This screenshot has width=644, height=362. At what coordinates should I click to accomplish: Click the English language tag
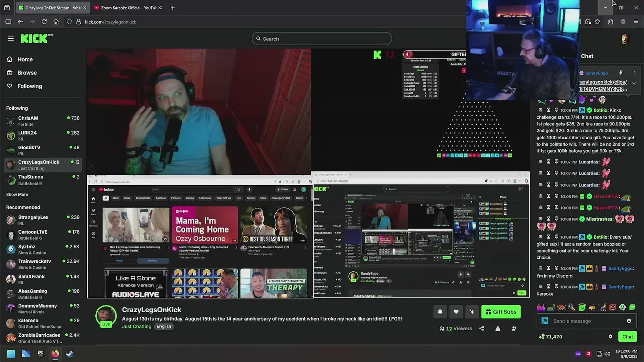click(x=164, y=326)
